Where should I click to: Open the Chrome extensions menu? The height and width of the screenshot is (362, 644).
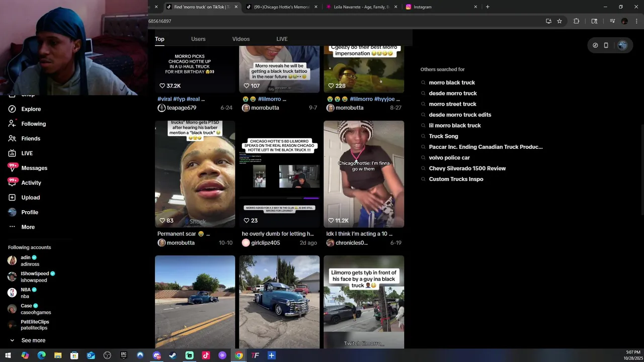tap(577, 21)
